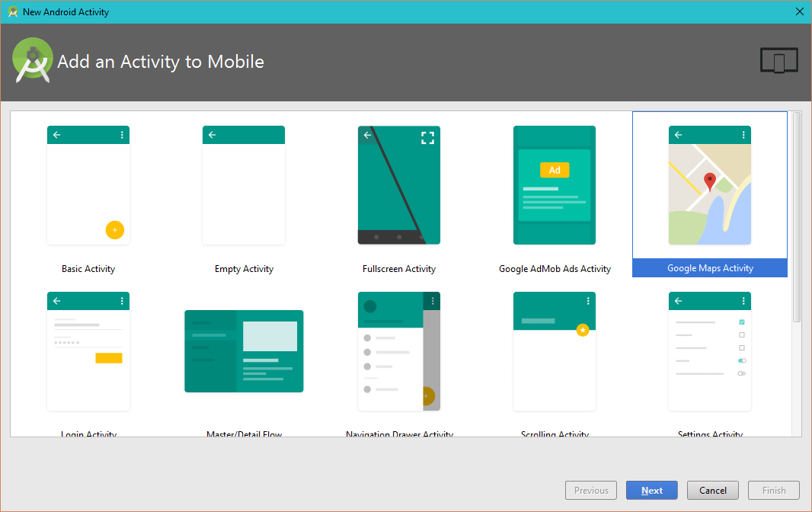The image size is (812, 512).
Task: Click the mobile and tablet form factor icon
Action: tap(778, 60)
